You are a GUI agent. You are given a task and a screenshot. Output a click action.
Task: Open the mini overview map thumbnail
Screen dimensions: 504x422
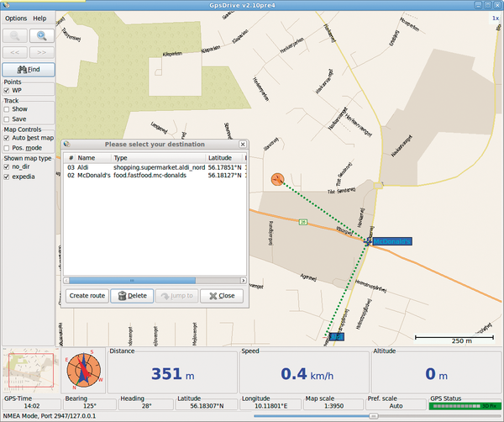coord(28,368)
